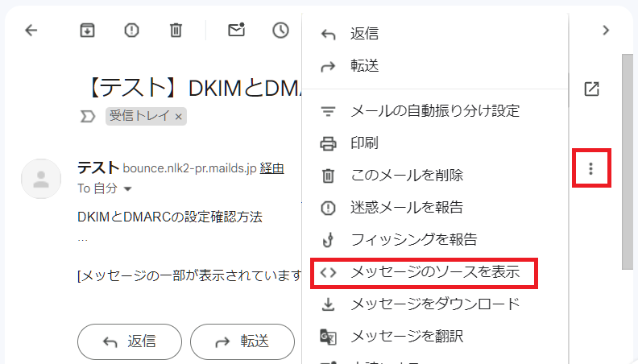Click the email subject 【テスト】DKIMとDM heading
638x364 pixels.
click(x=193, y=88)
